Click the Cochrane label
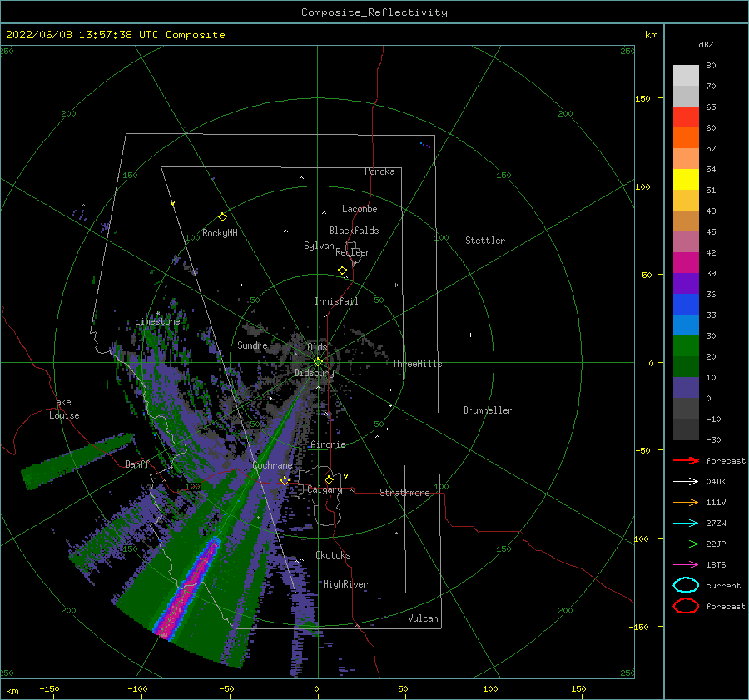 272,465
